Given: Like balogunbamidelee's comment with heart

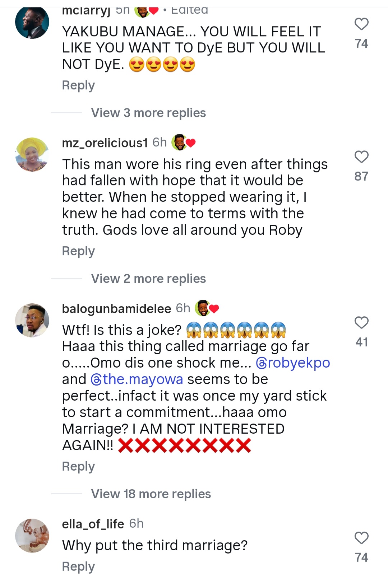Looking at the screenshot, I should (361, 322).
